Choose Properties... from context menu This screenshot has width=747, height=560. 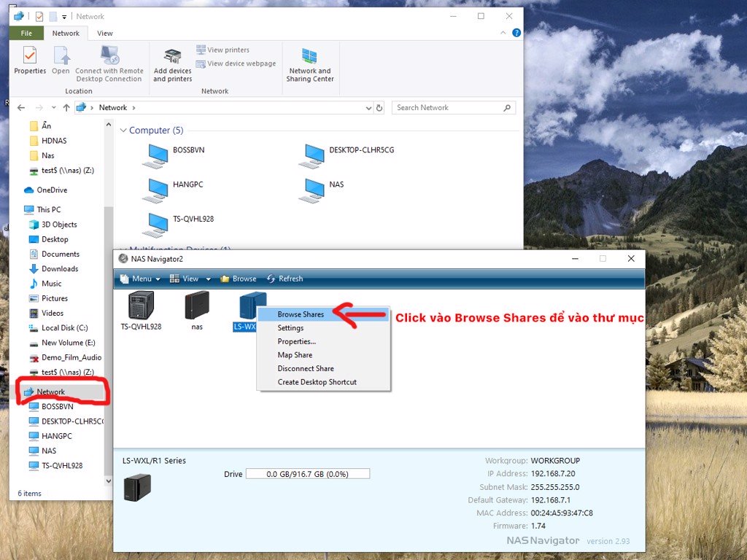(323, 341)
